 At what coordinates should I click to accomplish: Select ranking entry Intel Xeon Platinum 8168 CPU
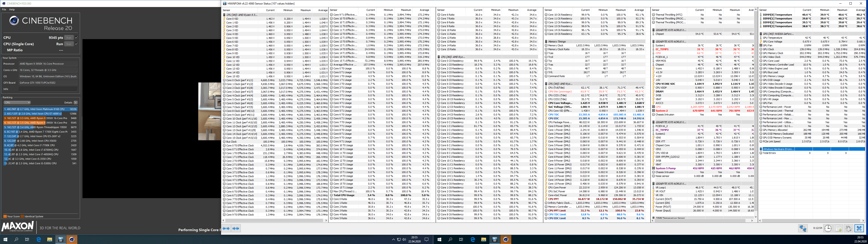coord(40,109)
